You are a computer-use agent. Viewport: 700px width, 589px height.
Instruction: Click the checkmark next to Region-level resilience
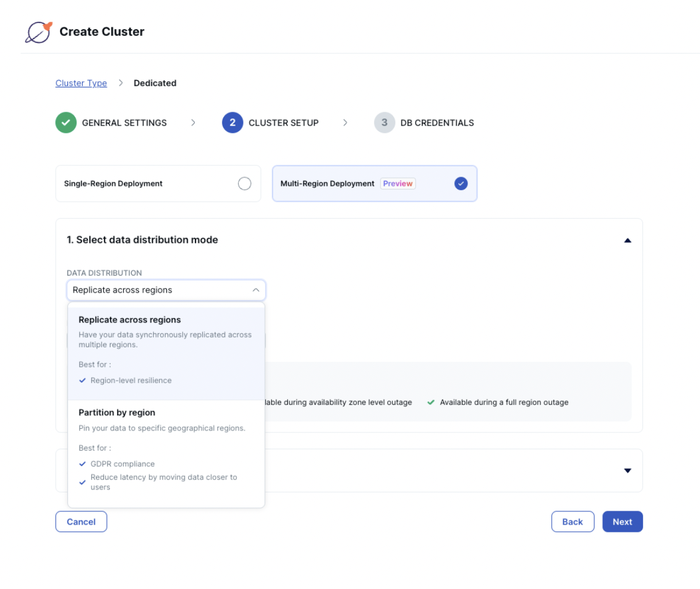pyautogui.click(x=83, y=381)
